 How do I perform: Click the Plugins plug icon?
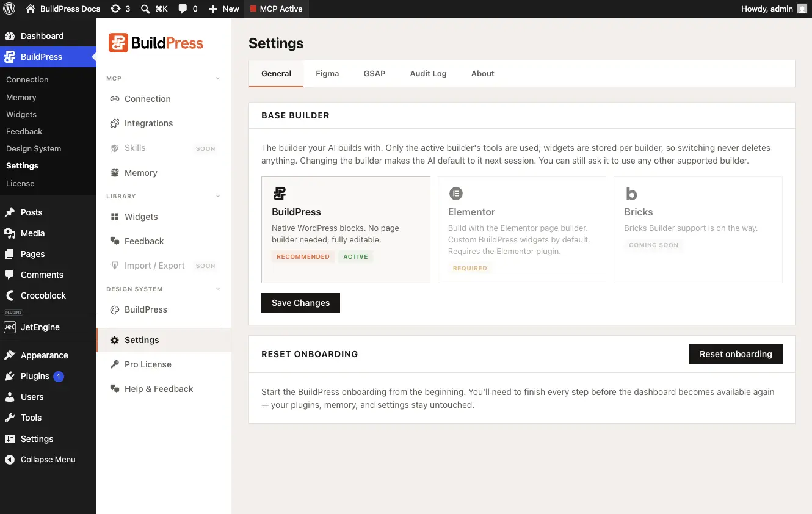(10, 376)
